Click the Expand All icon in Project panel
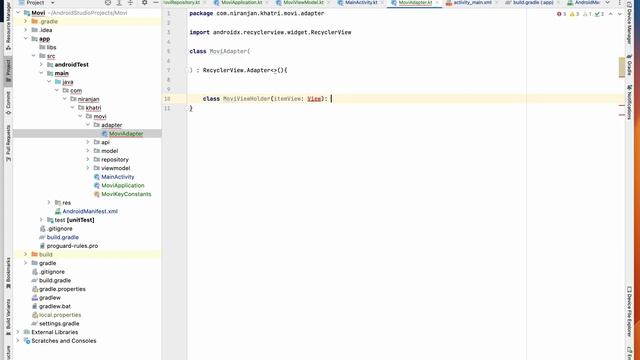Viewport: 640px width, 360px height. [119, 2]
